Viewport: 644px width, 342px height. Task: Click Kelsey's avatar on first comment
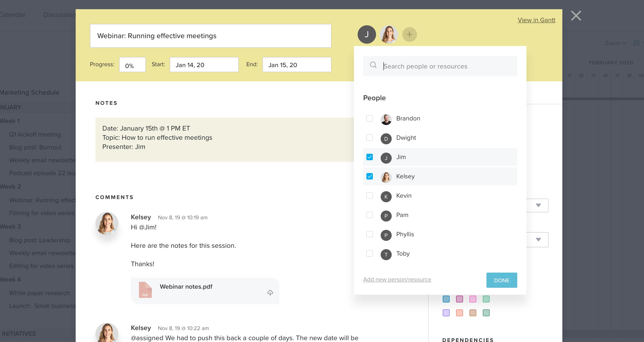click(107, 223)
